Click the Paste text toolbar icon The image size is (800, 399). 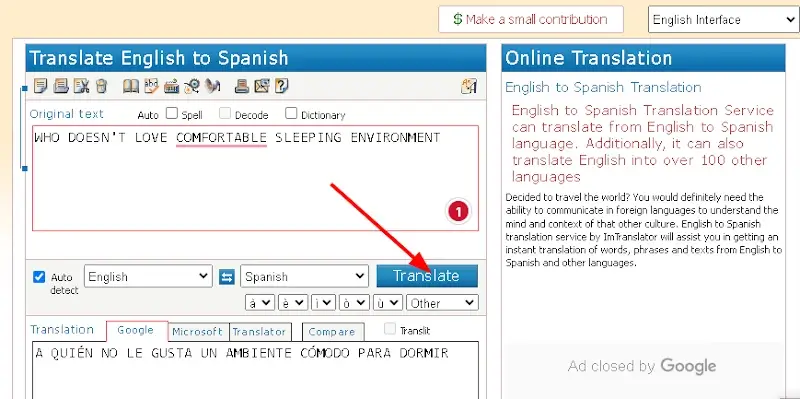61,85
